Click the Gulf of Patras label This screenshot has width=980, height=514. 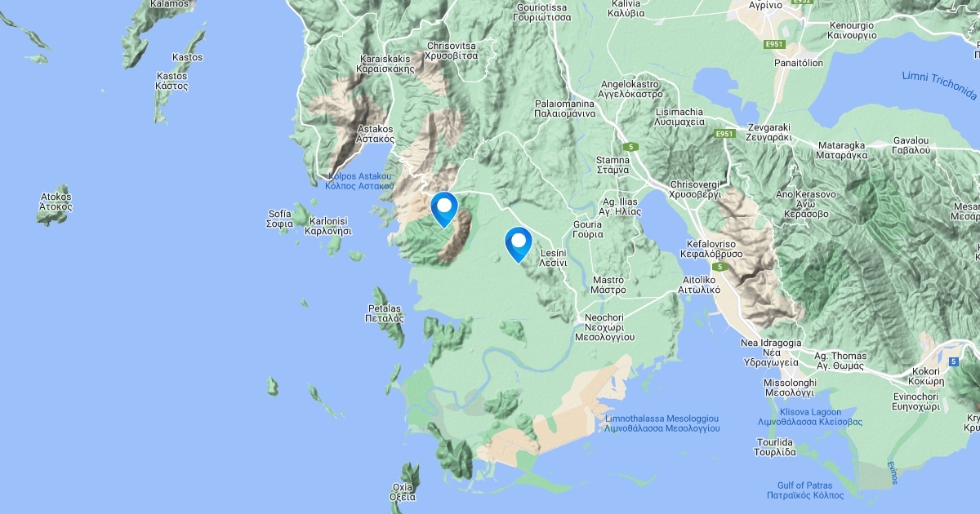(805, 490)
